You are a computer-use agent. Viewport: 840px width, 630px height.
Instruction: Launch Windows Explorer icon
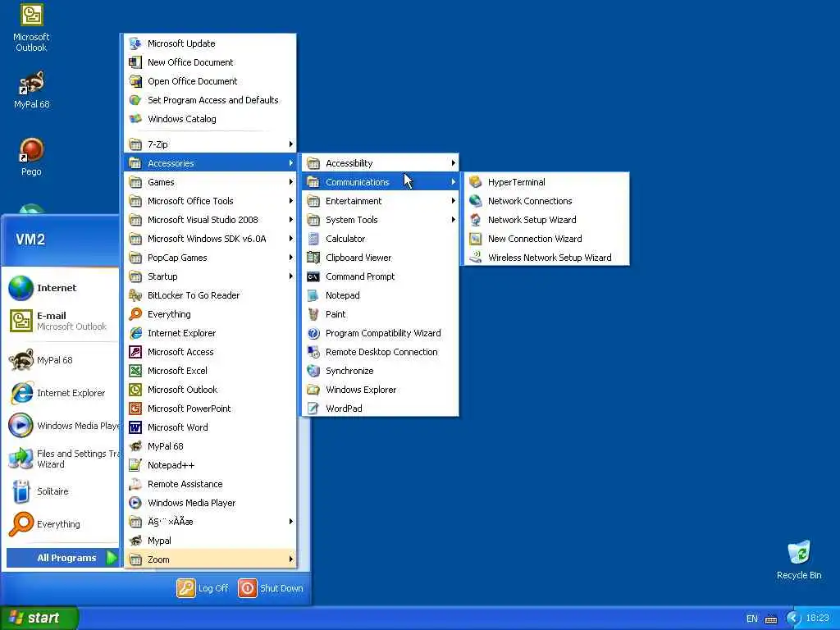(313, 390)
